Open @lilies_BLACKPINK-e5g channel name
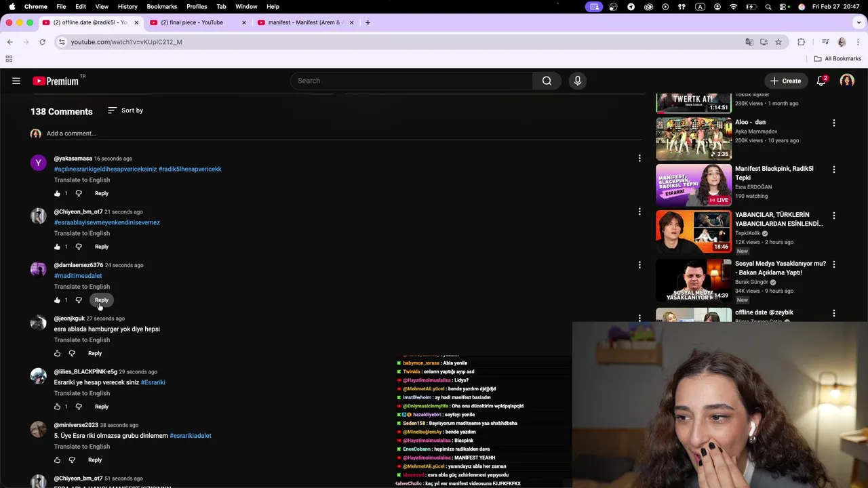 (x=85, y=371)
